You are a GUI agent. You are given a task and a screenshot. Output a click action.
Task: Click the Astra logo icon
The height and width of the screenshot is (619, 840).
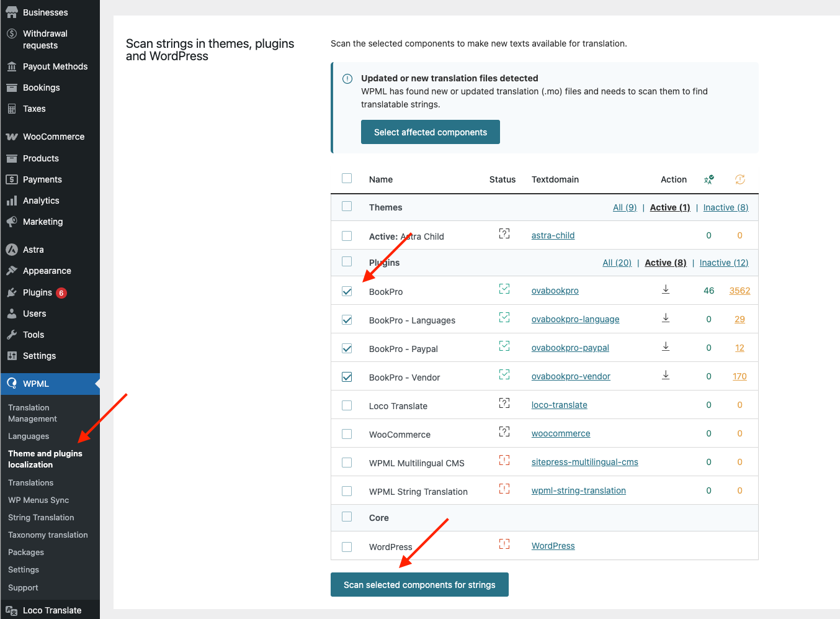[x=12, y=250]
